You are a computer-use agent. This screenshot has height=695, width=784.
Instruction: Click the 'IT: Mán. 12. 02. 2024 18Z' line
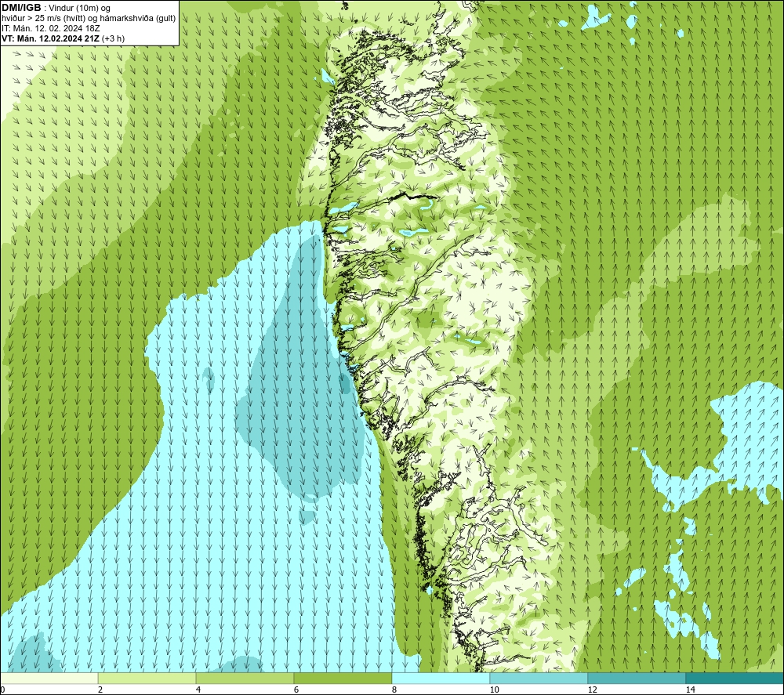coord(50,28)
